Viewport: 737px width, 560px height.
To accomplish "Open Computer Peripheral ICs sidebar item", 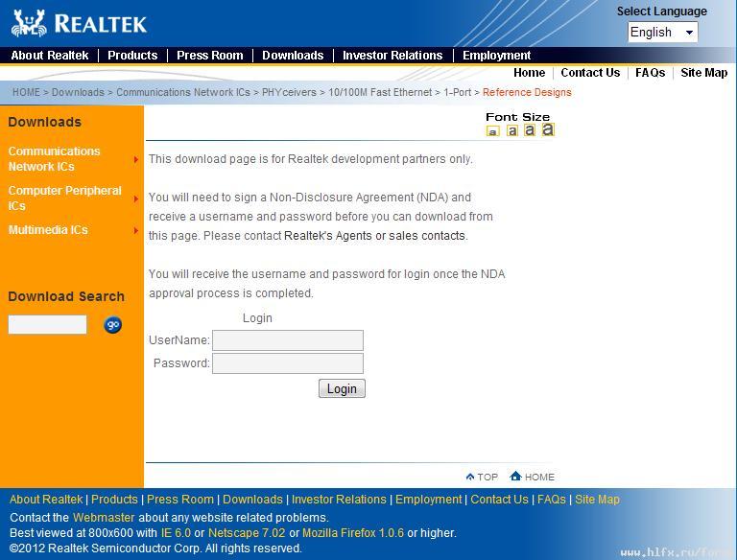I will point(64,198).
